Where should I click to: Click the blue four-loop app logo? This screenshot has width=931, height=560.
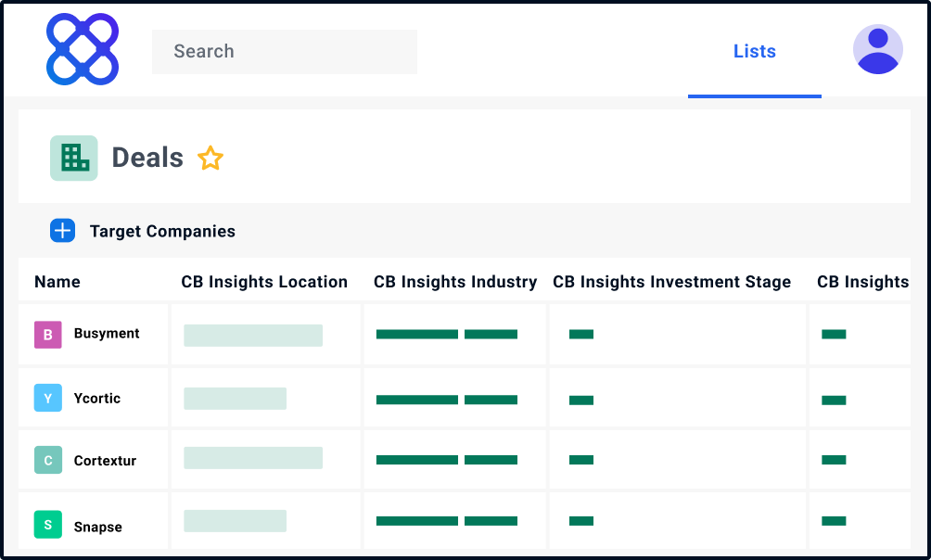point(83,49)
